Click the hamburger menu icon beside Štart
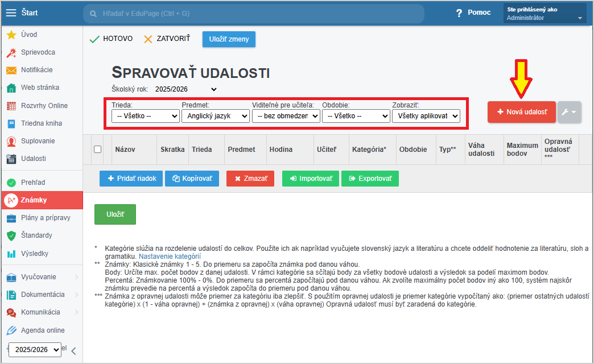 [11, 13]
